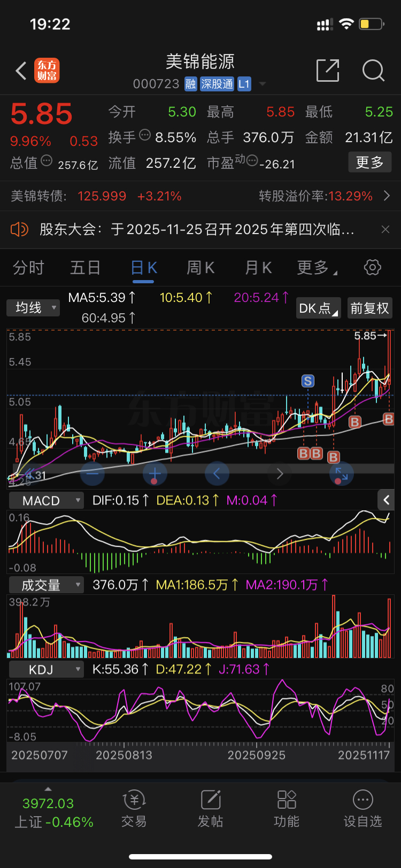Open 更多 chart period dropdown

[317, 267]
